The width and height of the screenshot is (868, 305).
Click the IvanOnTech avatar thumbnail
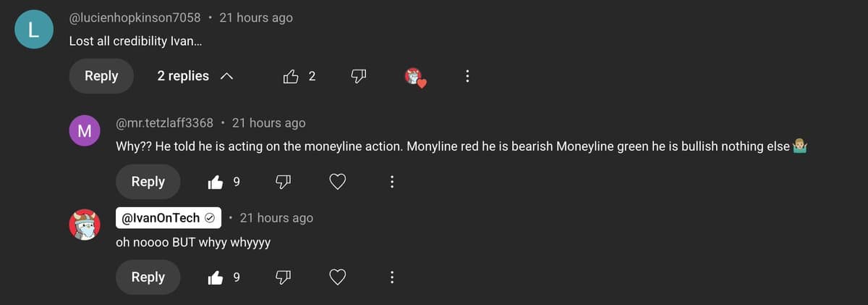(x=85, y=225)
